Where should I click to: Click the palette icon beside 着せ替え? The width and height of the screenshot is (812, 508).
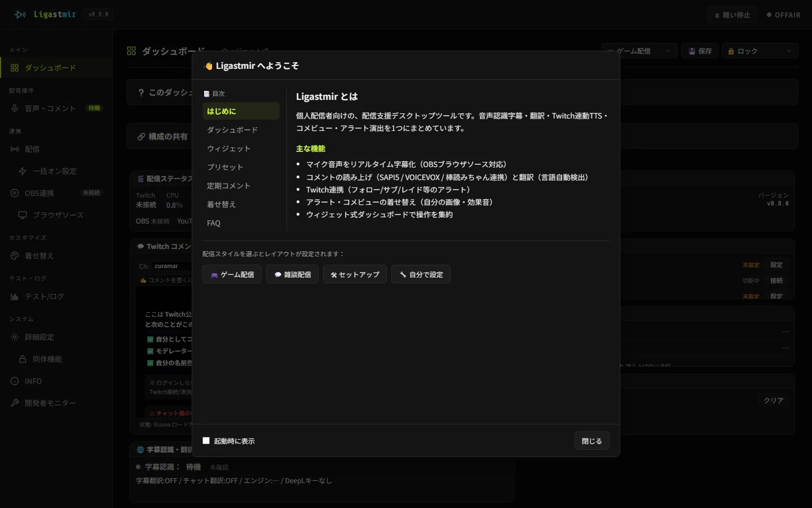point(15,256)
